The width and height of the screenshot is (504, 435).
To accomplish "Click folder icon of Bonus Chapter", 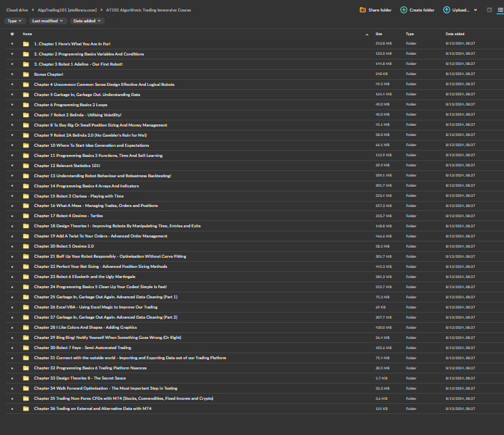I will (26, 74).
